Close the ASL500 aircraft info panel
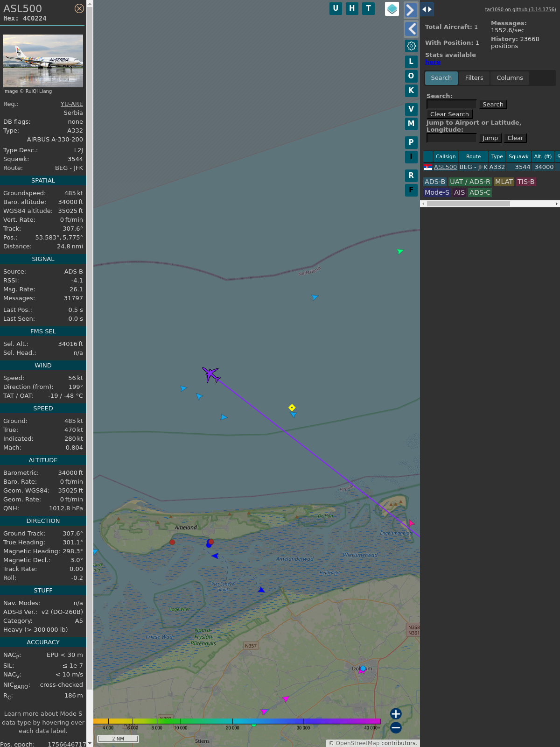Viewport: 560px width, 747px height. (x=79, y=8)
